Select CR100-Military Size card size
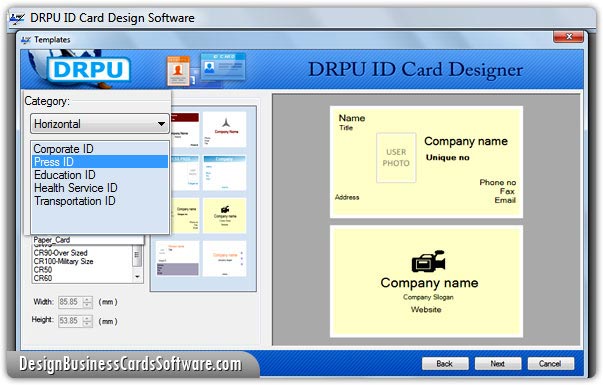This screenshot has width=603, height=385. [x=63, y=261]
